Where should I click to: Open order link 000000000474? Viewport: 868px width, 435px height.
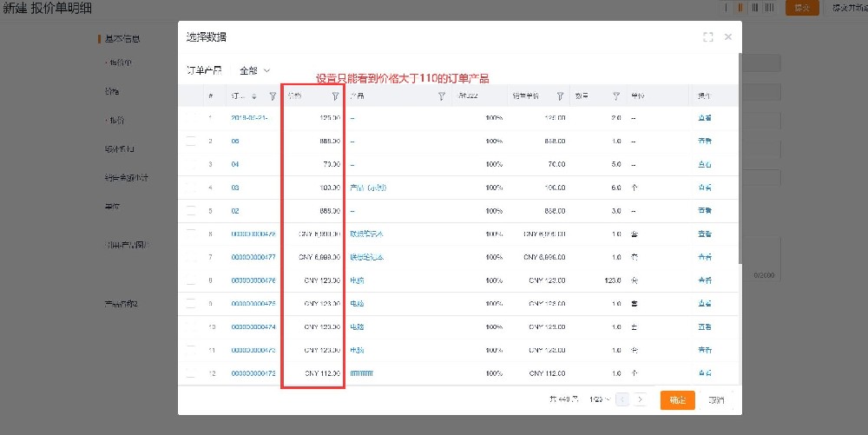253,327
